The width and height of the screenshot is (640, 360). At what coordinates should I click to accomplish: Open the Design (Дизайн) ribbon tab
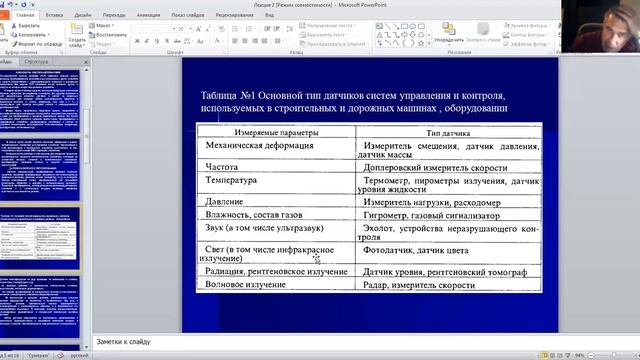click(83, 15)
